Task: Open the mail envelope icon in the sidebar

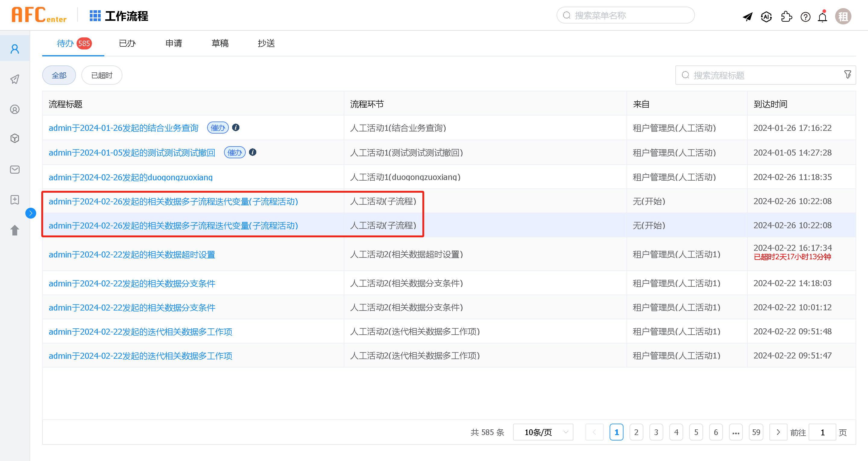Action: tap(14, 169)
